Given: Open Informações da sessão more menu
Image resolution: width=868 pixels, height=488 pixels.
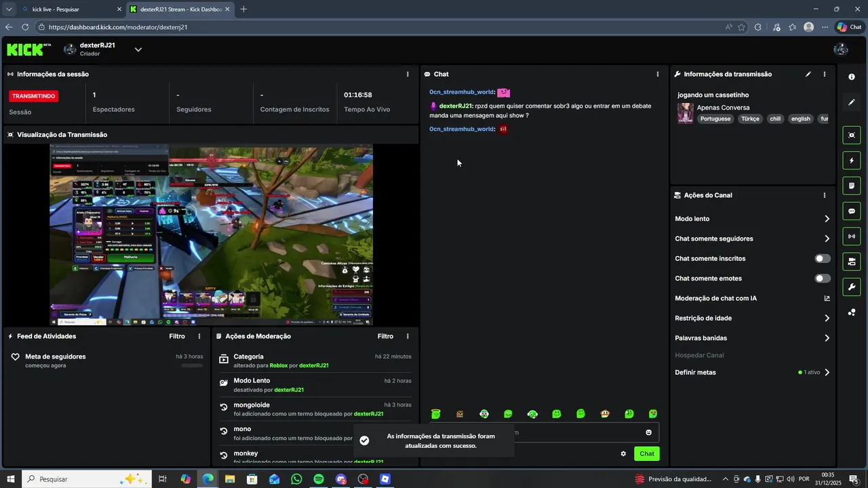Looking at the screenshot, I should [408, 74].
